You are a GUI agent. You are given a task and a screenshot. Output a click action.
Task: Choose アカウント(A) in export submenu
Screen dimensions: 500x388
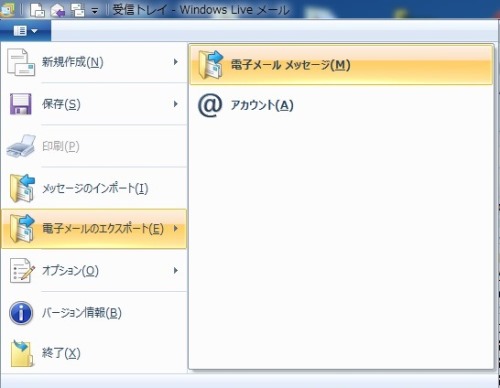coord(341,105)
